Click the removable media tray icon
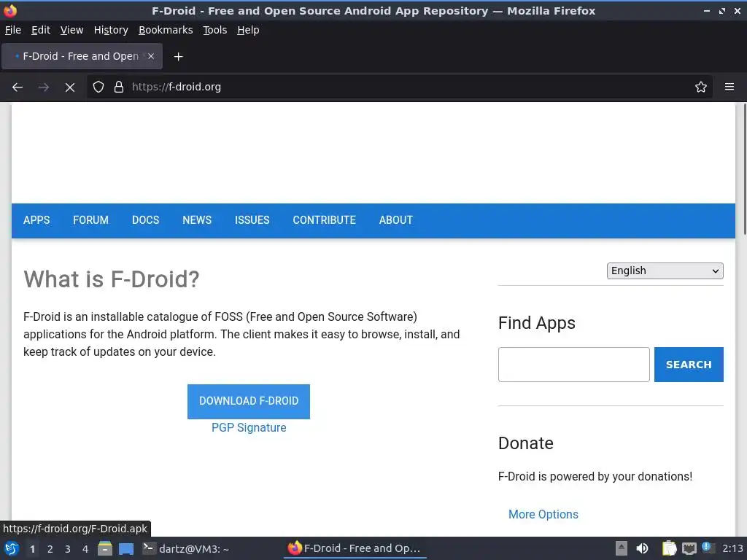747x560 pixels. click(622, 548)
